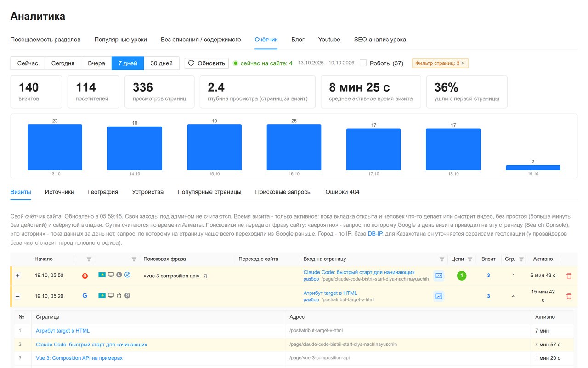Viewport: 588px width, 368px height.
Task: Open the Источники sub-tab
Action: 59,192
